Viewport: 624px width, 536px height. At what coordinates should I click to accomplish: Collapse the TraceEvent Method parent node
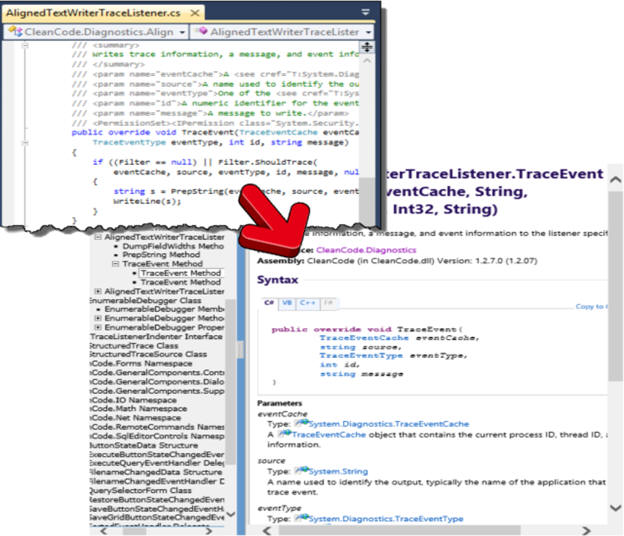tap(116, 264)
